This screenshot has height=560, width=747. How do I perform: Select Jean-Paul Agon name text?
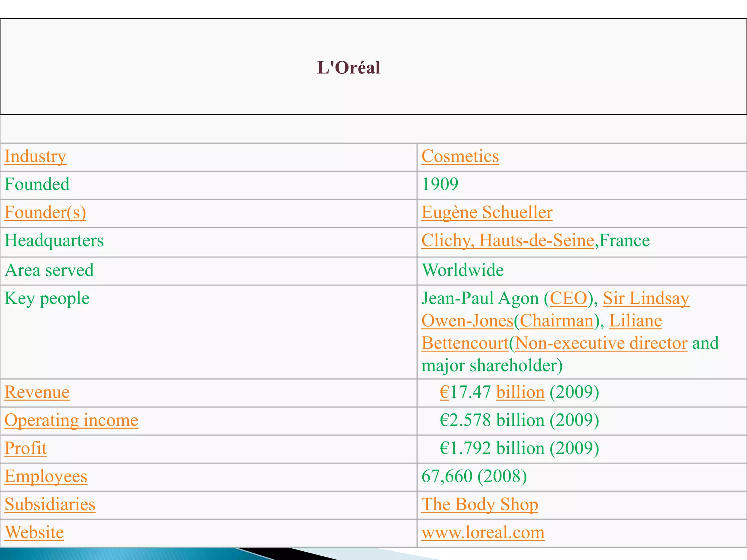pyautogui.click(x=480, y=298)
